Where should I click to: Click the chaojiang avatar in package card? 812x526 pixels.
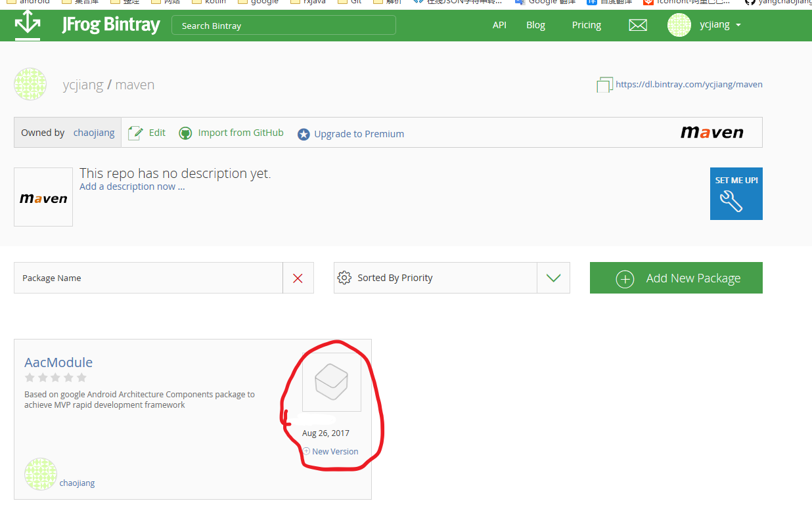41,474
